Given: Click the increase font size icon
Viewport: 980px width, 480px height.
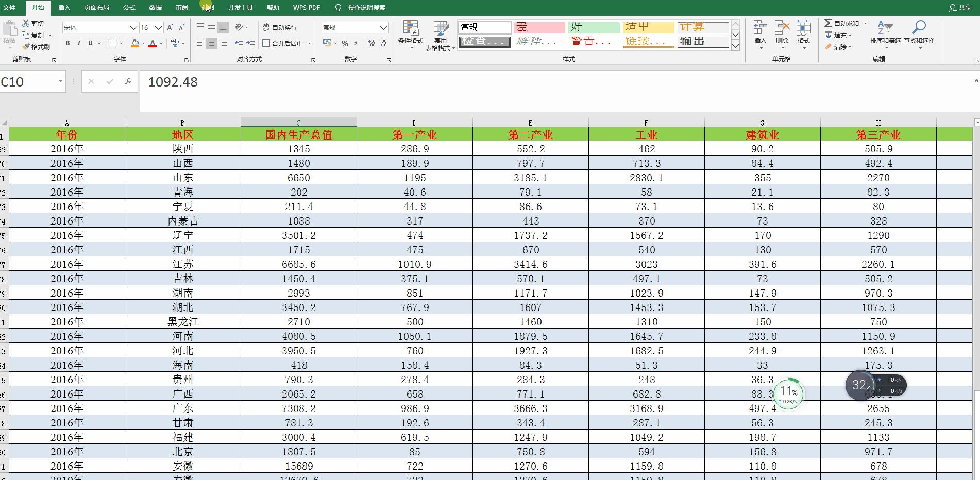Looking at the screenshot, I should [171, 27].
